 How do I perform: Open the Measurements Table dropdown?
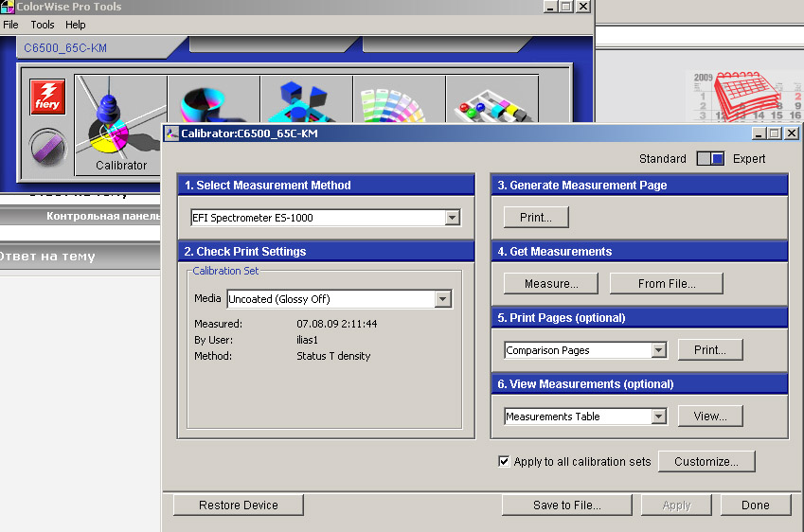pos(659,417)
